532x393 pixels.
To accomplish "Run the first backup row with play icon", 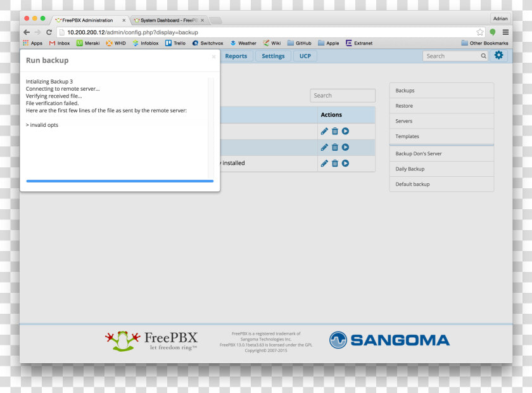I will click(345, 131).
